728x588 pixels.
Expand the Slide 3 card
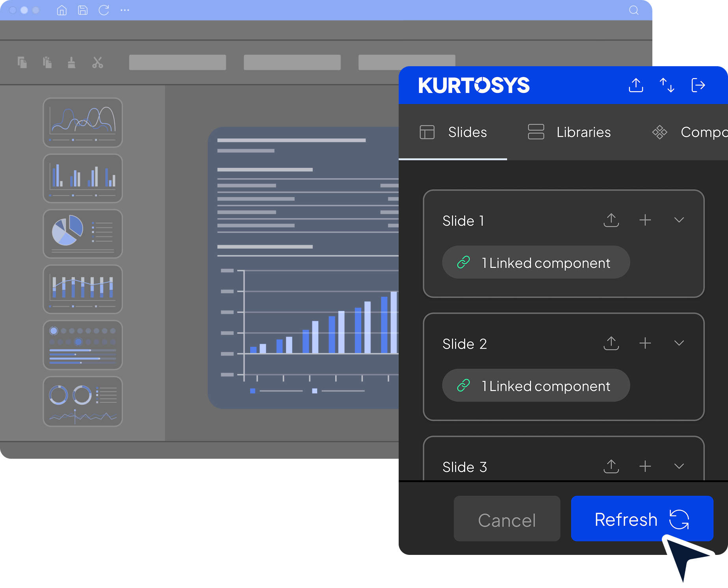click(679, 467)
